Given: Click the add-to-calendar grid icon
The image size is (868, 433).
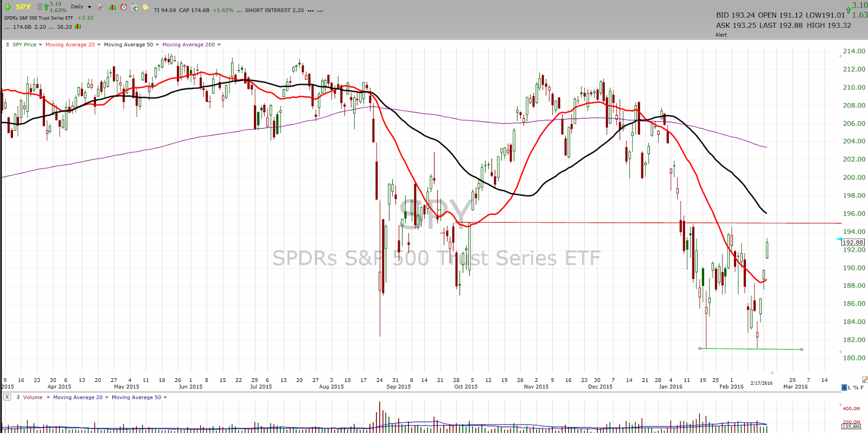Looking at the screenshot, I should tap(135, 7).
